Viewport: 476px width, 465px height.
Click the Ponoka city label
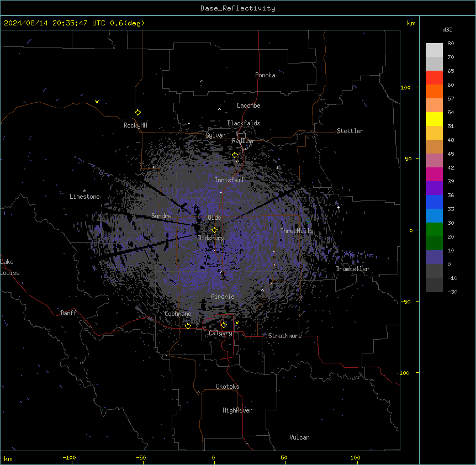pos(265,75)
